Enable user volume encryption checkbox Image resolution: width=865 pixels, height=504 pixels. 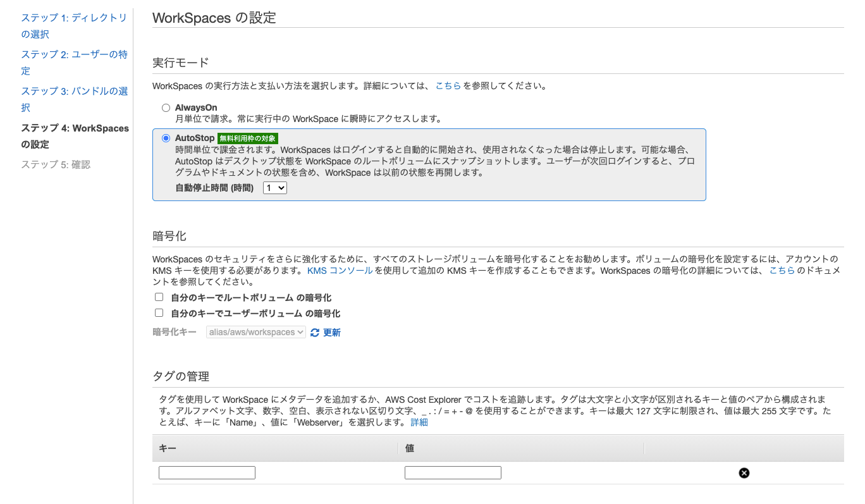159,313
